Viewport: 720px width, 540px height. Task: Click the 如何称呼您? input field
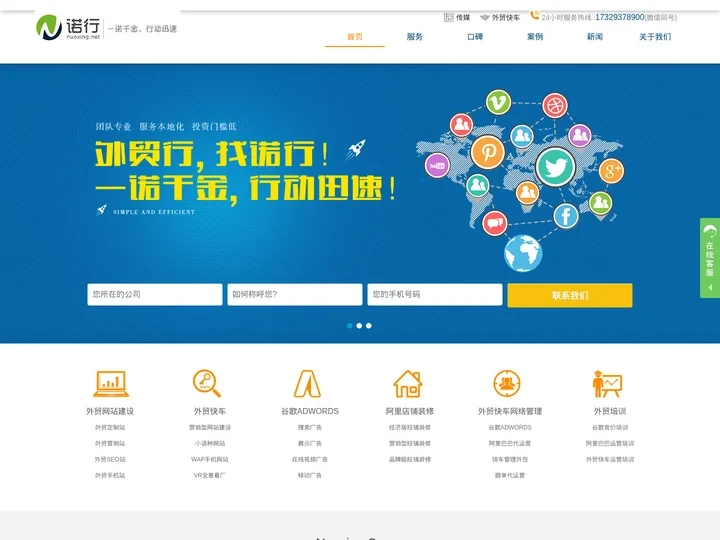coord(295,294)
